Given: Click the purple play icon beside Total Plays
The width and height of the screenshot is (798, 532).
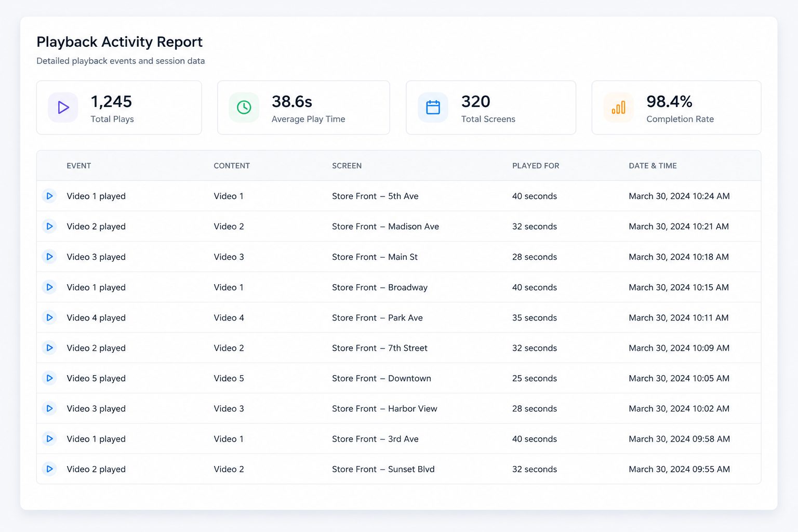Looking at the screenshot, I should click(63, 108).
